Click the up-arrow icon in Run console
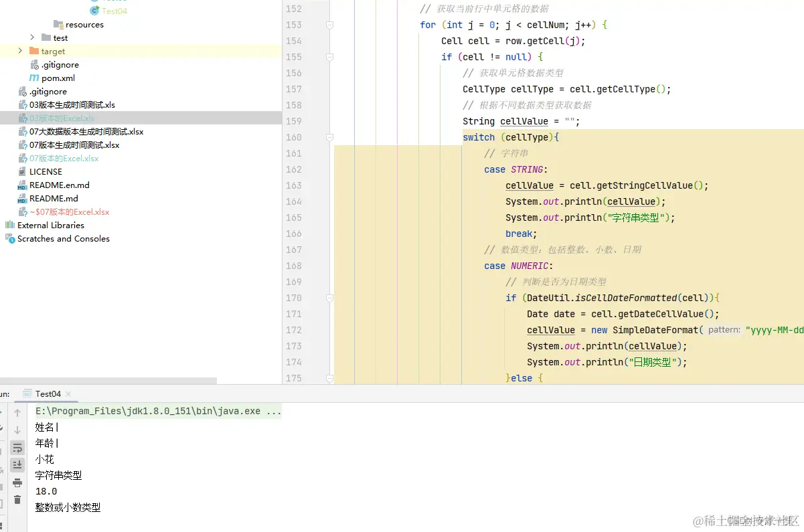This screenshot has width=804, height=532. (17, 413)
